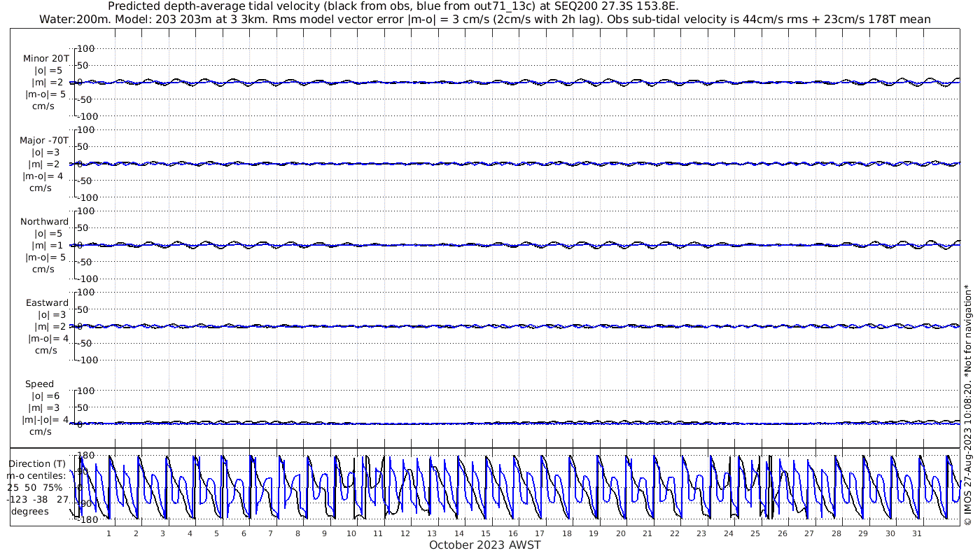Select the 'Eastward' panel label

(47, 302)
